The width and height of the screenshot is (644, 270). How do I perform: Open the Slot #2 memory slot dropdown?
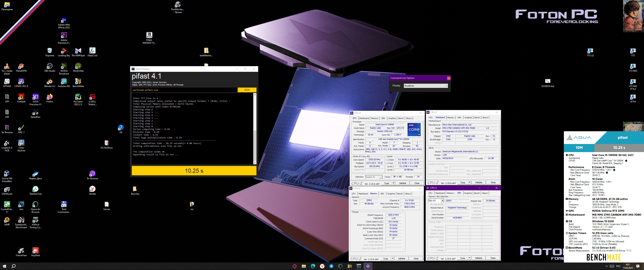pos(436,201)
